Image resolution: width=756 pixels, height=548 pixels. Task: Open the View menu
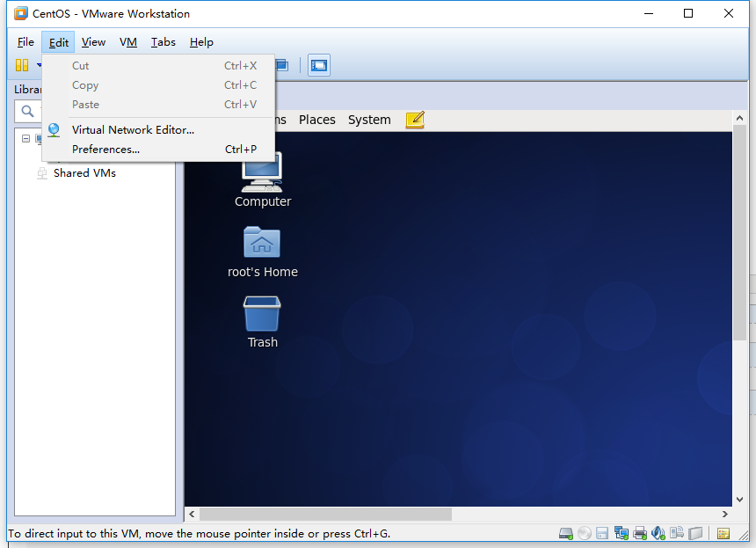pyautogui.click(x=93, y=42)
